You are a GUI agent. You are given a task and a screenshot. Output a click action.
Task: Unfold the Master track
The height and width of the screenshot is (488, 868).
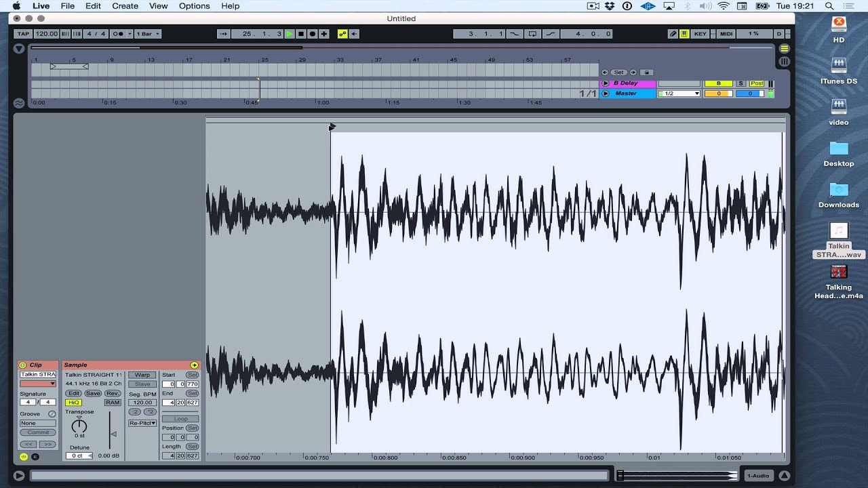tap(606, 94)
